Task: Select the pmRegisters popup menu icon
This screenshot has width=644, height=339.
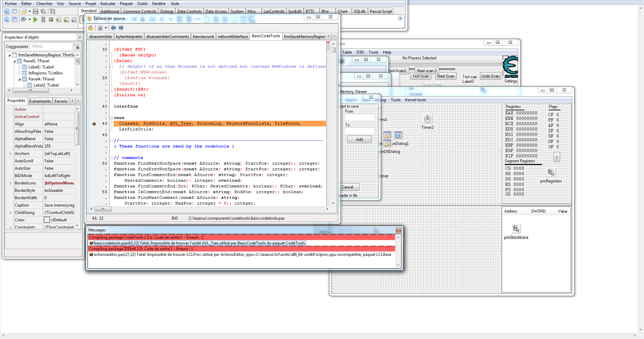Action: pyautogui.click(x=550, y=172)
